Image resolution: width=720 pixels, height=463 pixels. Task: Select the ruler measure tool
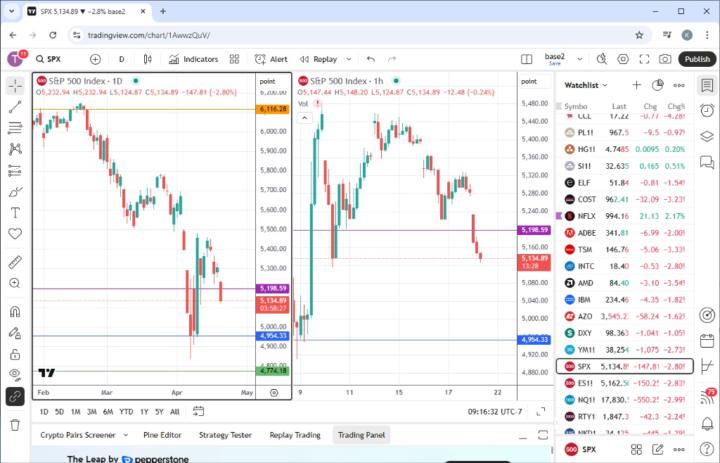pyautogui.click(x=15, y=262)
